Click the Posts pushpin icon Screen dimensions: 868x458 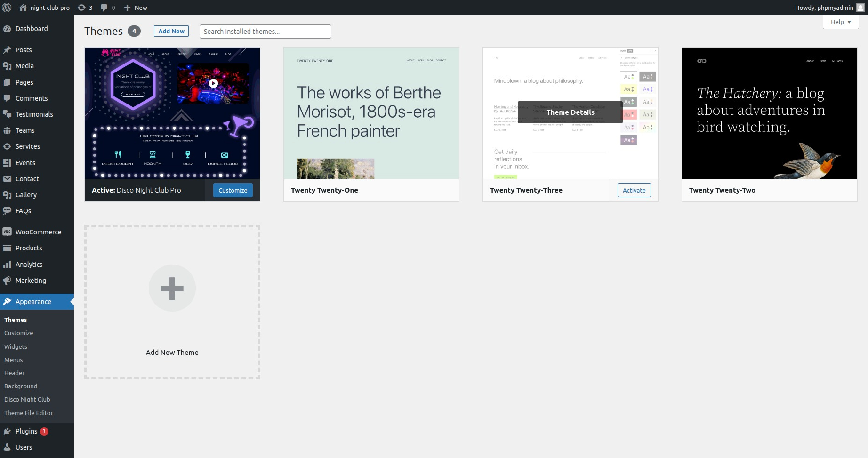tap(7, 50)
